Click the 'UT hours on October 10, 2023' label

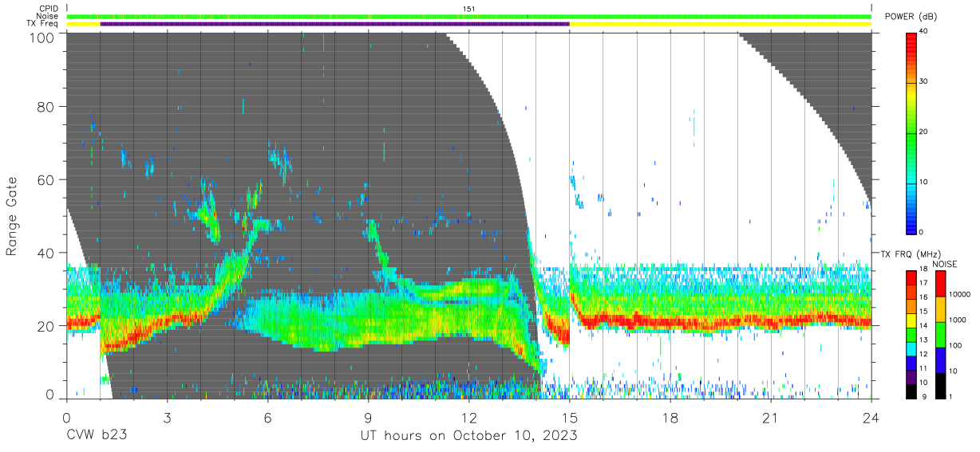point(469,436)
